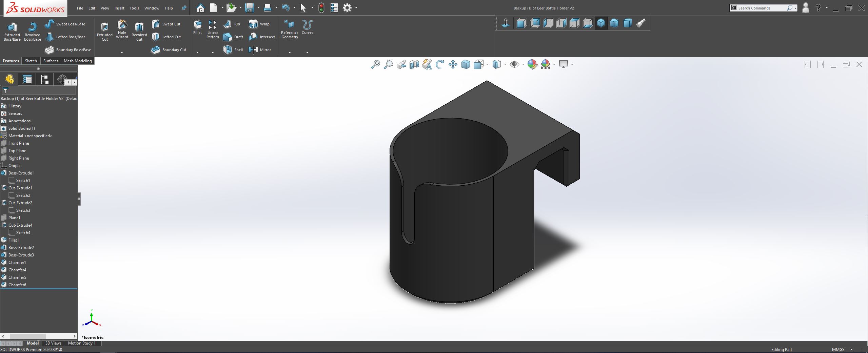Activate the Section View tool in the viewport
868x353 pixels.
tap(414, 64)
